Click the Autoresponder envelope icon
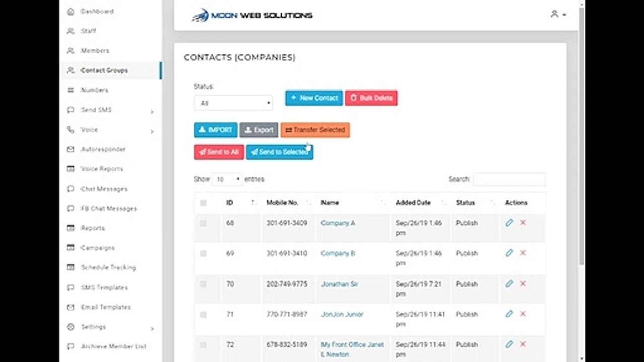644x362 pixels. pyautogui.click(x=71, y=149)
